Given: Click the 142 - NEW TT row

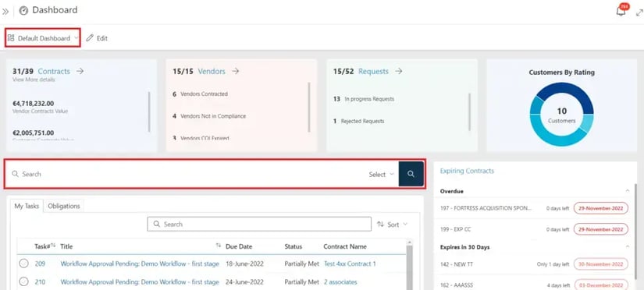Looking at the screenshot, I should tap(534, 264).
